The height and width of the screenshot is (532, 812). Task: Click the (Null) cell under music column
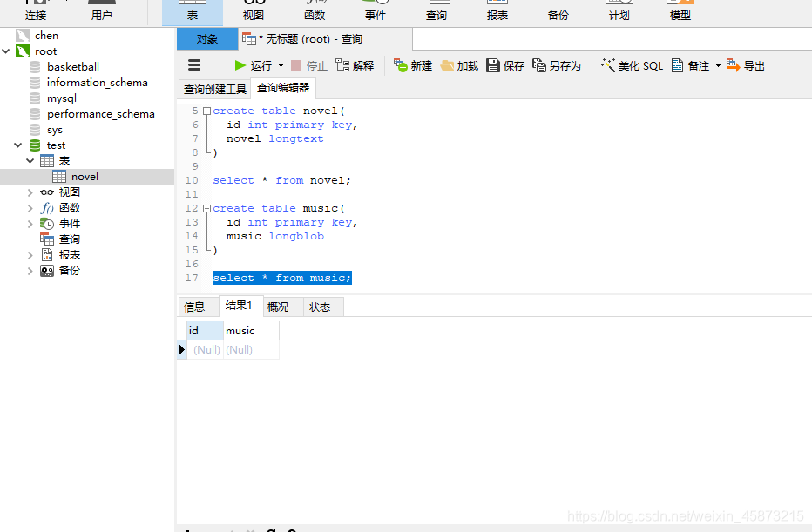(x=251, y=350)
